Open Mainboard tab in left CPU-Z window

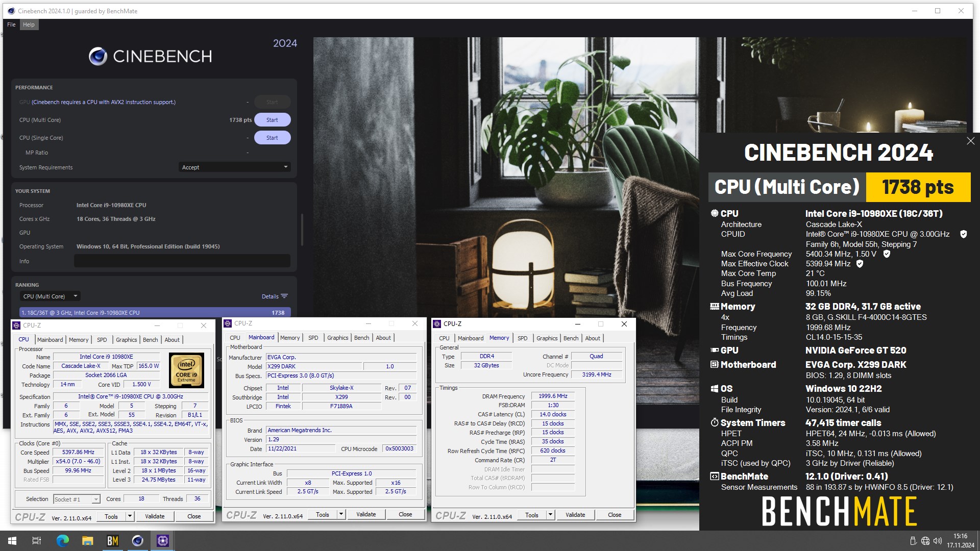point(50,340)
